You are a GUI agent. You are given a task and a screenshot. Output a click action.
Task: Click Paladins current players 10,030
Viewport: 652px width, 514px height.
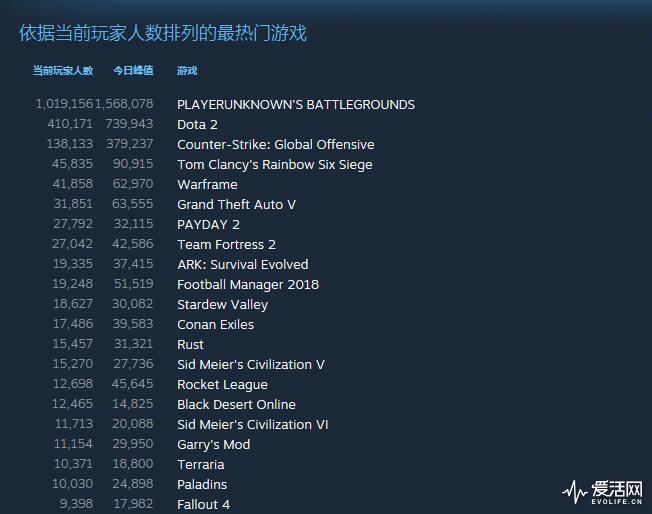click(72, 484)
